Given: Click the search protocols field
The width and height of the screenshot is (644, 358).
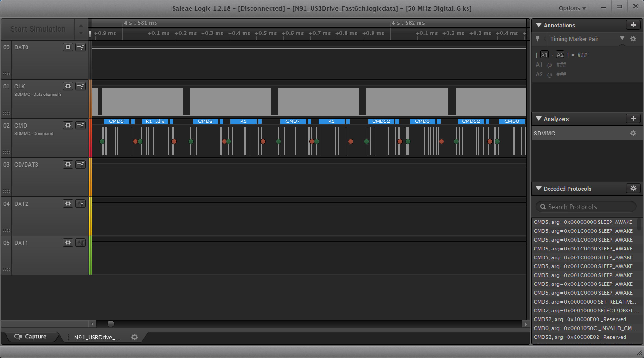Looking at the screenshot, I should pyautogui.click(x=586, y=207).
